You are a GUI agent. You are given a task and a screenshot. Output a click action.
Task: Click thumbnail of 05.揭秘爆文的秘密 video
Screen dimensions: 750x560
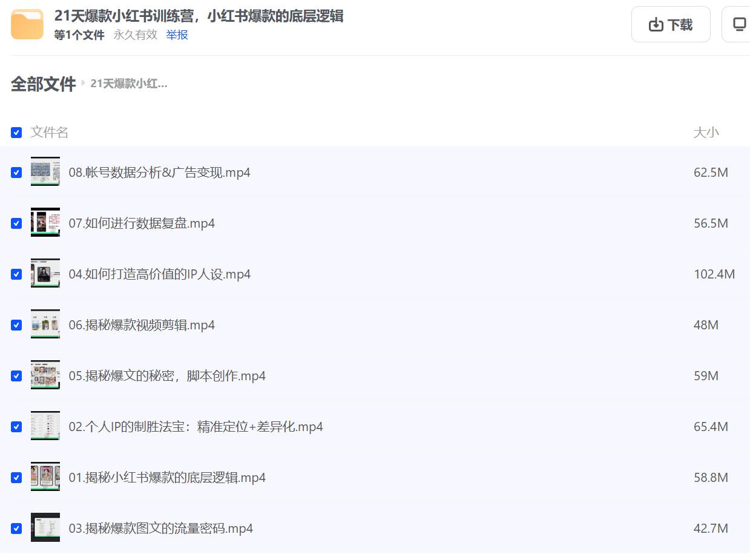click(x=45, y=375)
